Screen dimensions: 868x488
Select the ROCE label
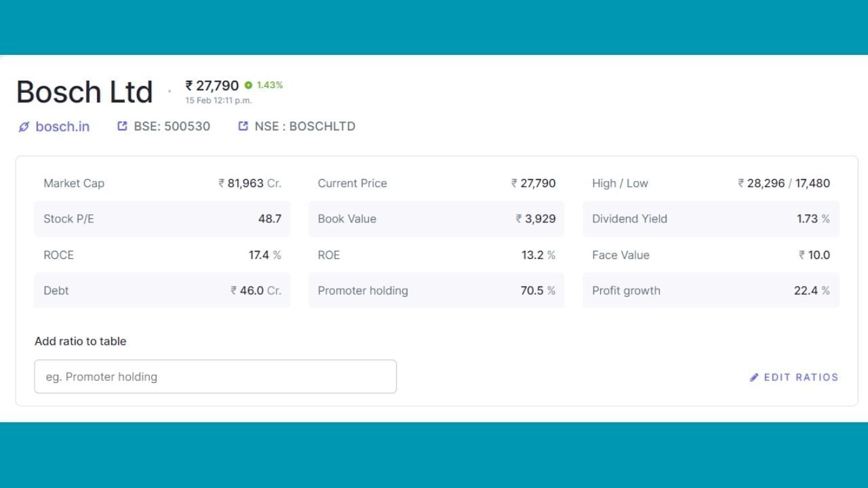point(58,255)
